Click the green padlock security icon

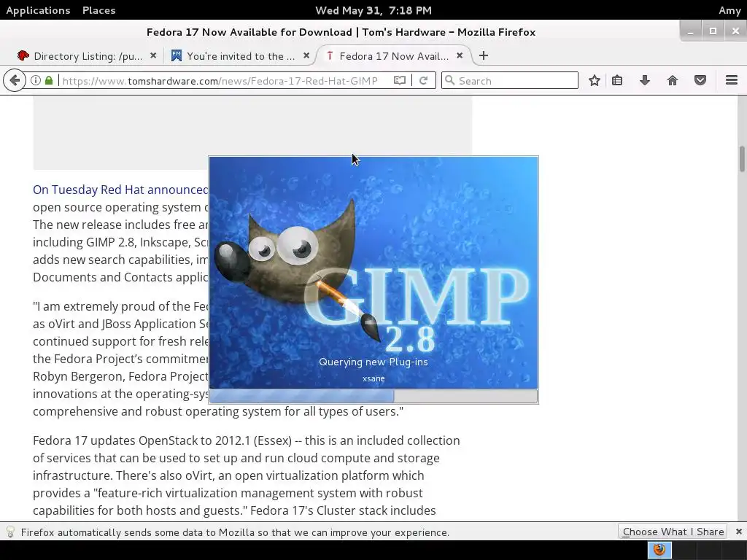49,80
